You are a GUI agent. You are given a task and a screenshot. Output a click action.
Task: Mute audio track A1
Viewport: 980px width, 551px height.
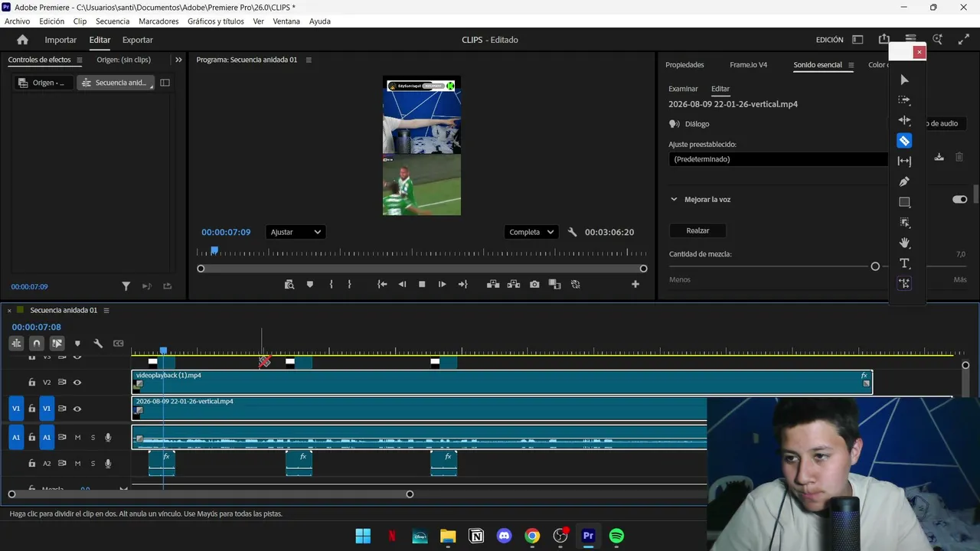77,438
